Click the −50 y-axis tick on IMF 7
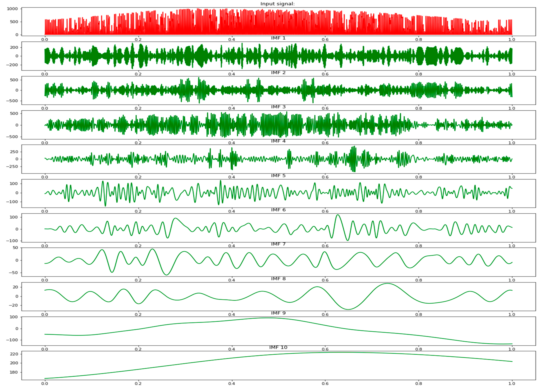Viewport: 543px width, 392px height. 14,273
